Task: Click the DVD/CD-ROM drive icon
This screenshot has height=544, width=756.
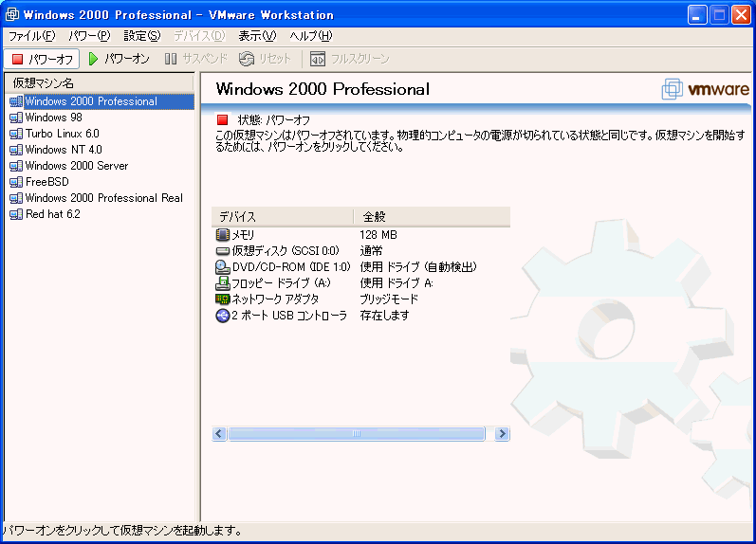Action: [x=223, y=266]
